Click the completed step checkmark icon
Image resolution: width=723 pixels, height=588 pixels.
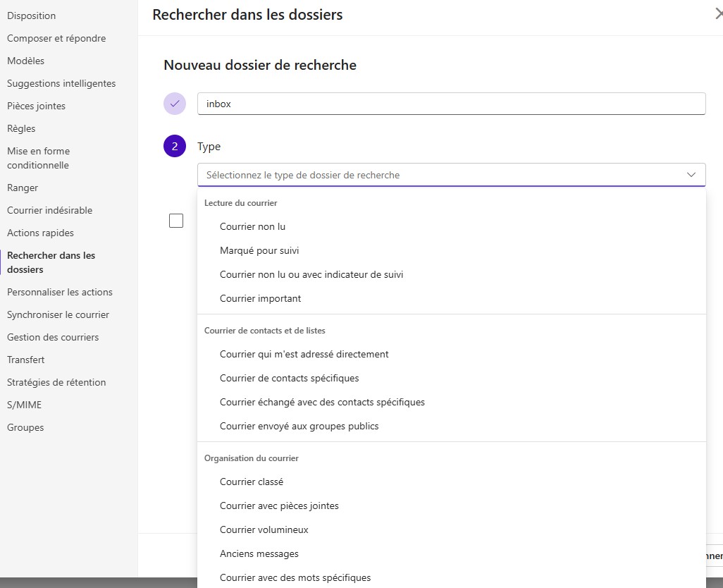click(175, 104)
